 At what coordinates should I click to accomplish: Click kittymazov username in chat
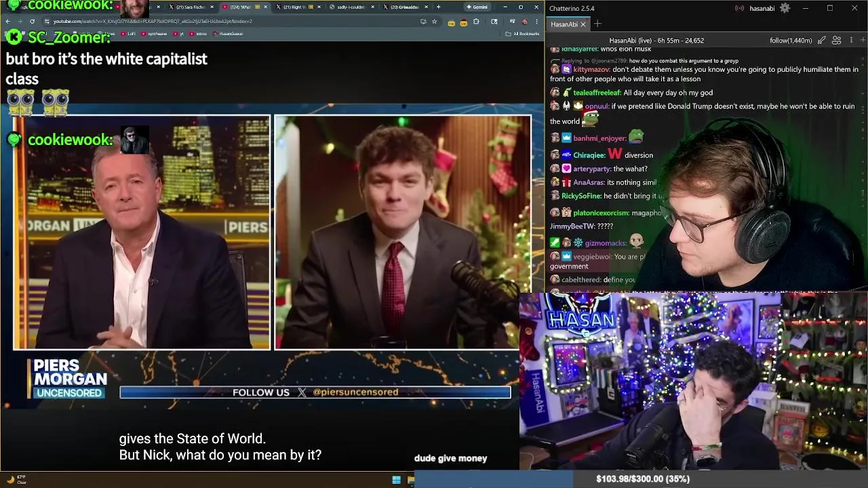tap(592, 70)
